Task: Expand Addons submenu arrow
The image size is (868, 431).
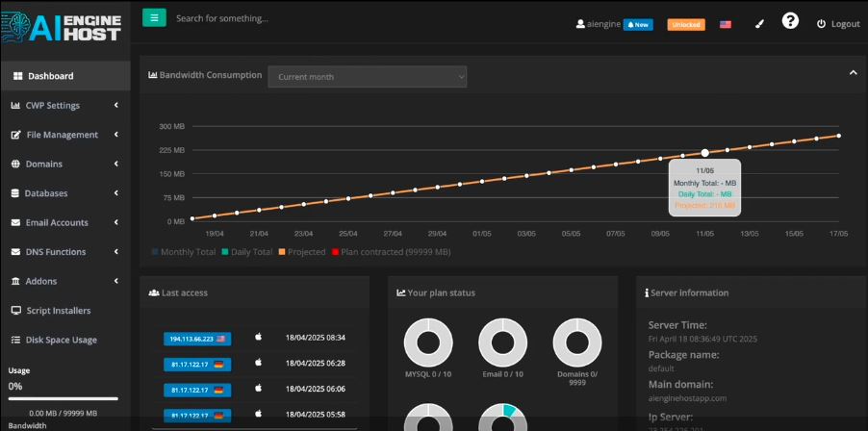Action: (x=116, y=281)
